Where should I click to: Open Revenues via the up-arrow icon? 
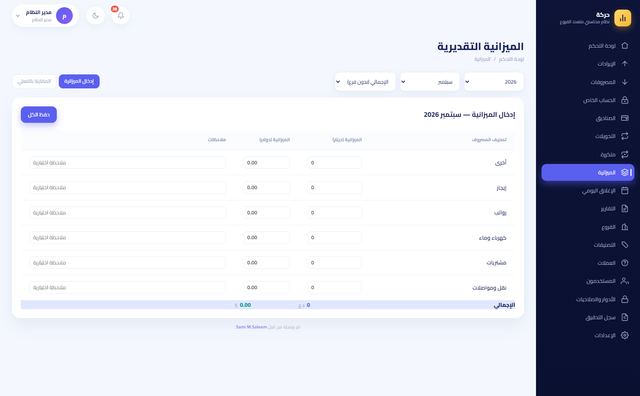(624, 64)
